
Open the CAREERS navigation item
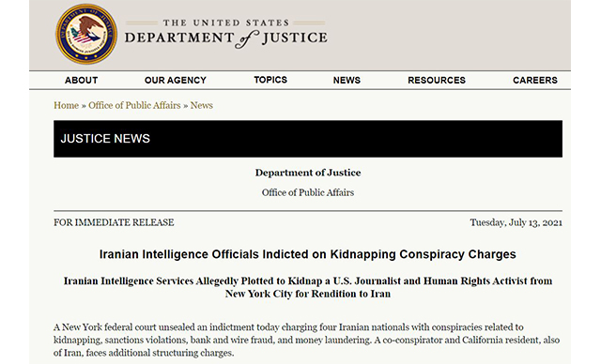click(x=535, y=81)
